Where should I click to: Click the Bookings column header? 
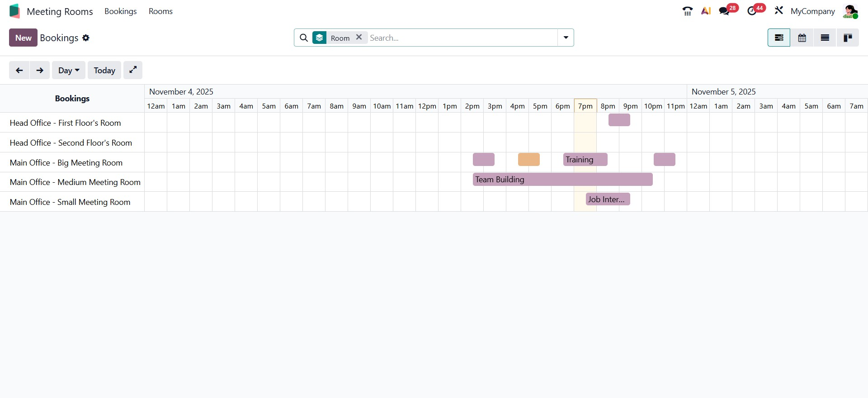(72, 98)
